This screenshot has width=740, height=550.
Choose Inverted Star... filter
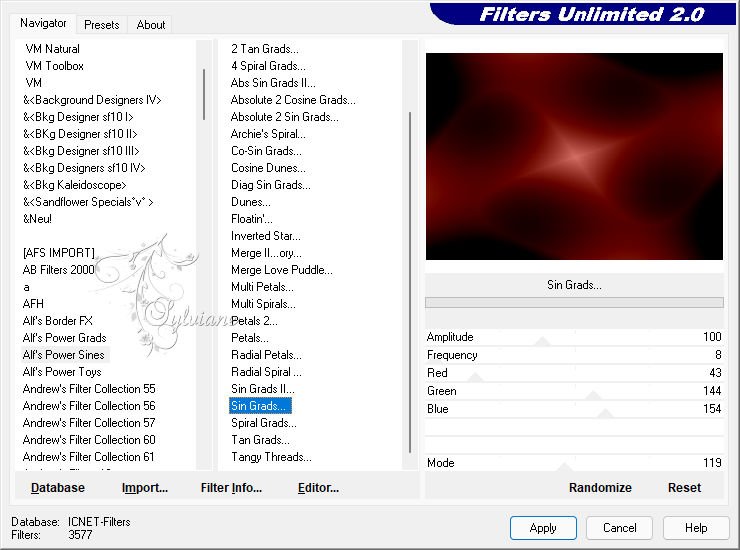(266, 236)
